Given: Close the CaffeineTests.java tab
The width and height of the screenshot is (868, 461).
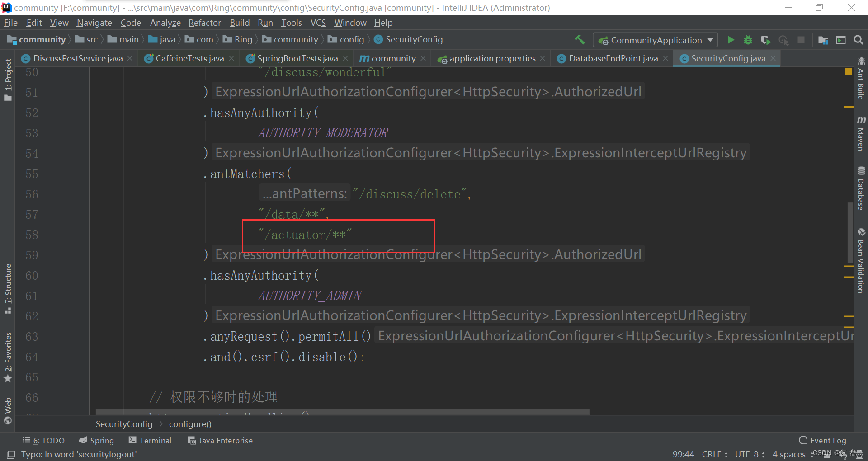Looking at the screenshot, I should point(231,58).
